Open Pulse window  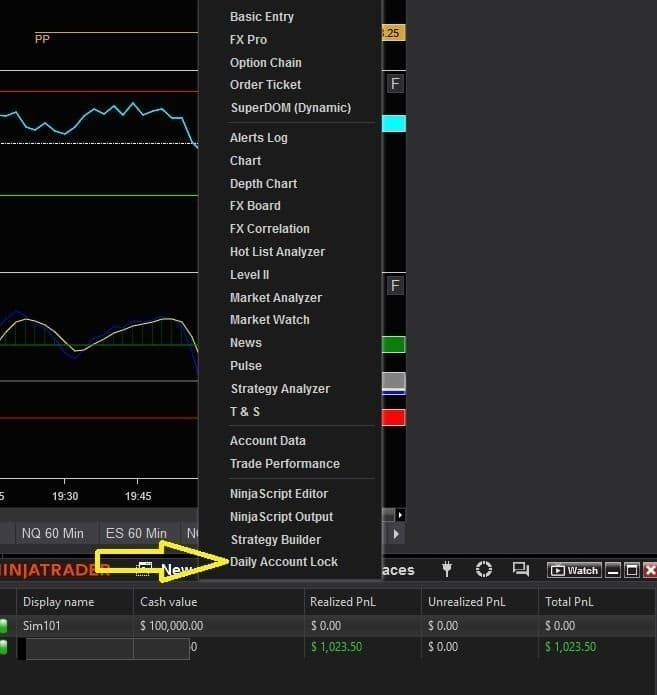point(246,366)
